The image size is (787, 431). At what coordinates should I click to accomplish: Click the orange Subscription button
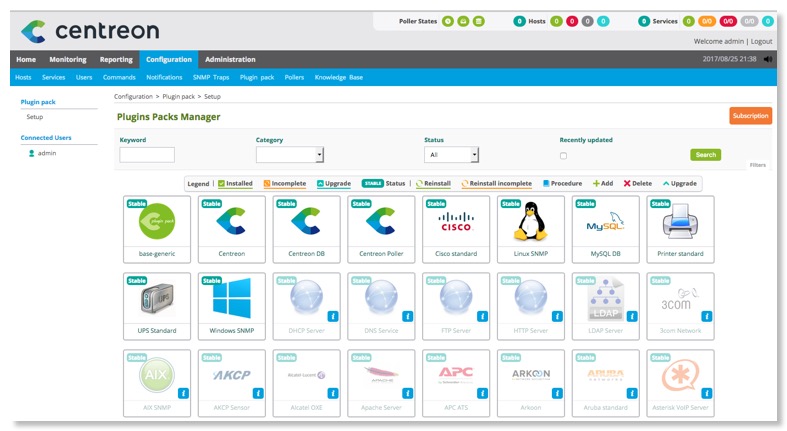tap(750, 116)
